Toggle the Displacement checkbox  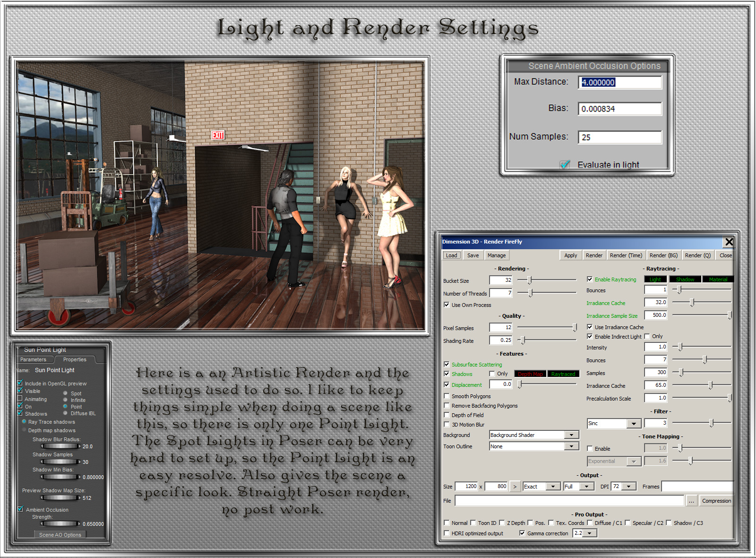point(447,385)
